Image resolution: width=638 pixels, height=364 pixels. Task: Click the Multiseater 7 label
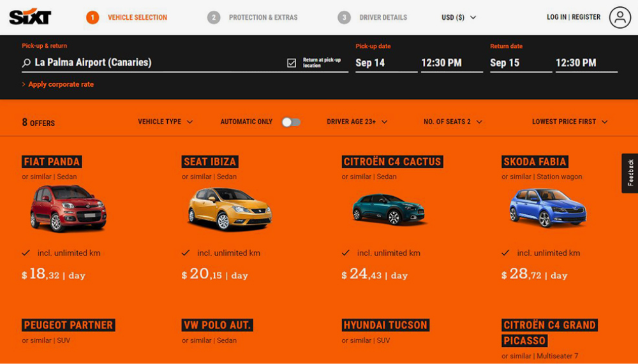click(558, 356)
